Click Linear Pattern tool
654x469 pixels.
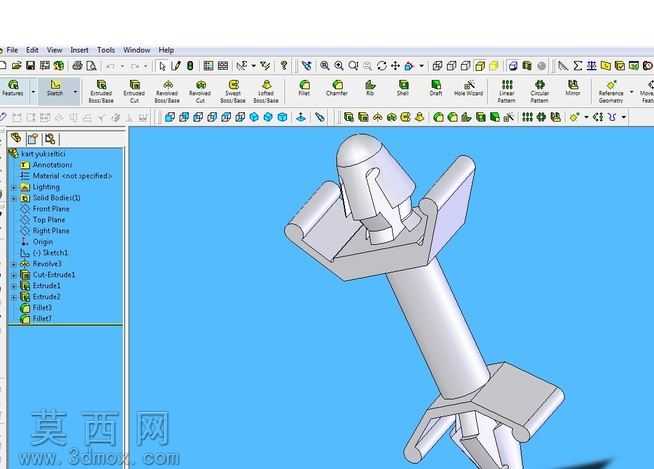click(x=507, y=91)
